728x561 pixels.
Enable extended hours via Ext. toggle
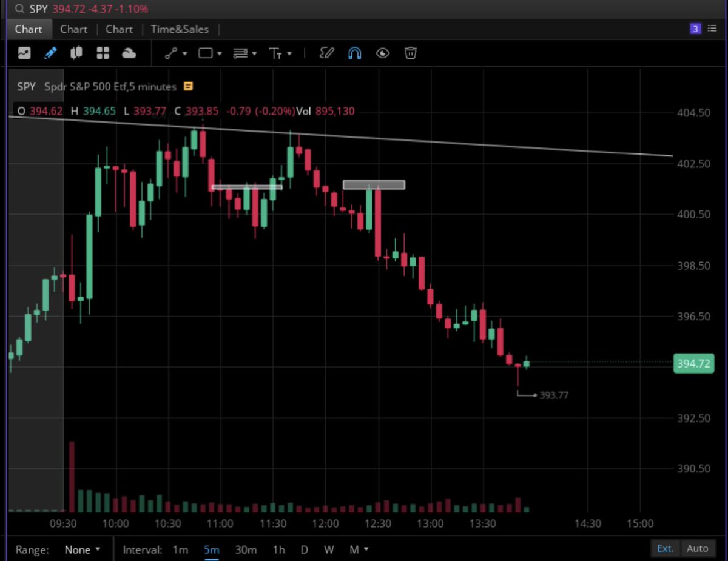(x=665, y=548)
